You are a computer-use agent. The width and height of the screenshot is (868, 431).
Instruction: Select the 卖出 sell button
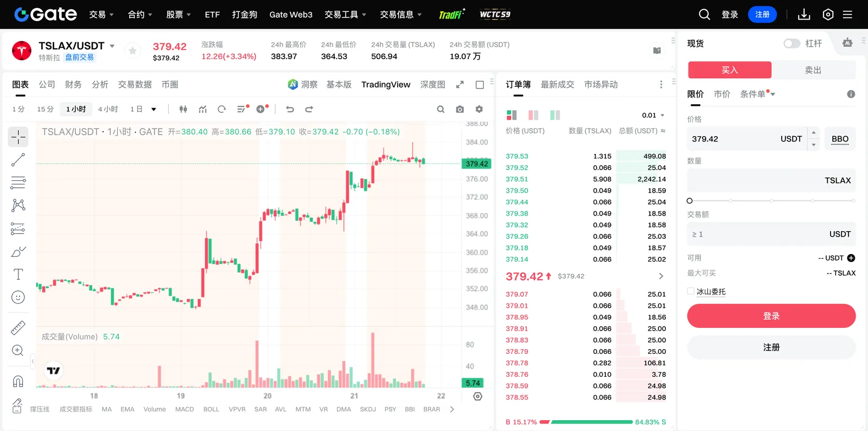pyautogui.click(x=813, y=70)
